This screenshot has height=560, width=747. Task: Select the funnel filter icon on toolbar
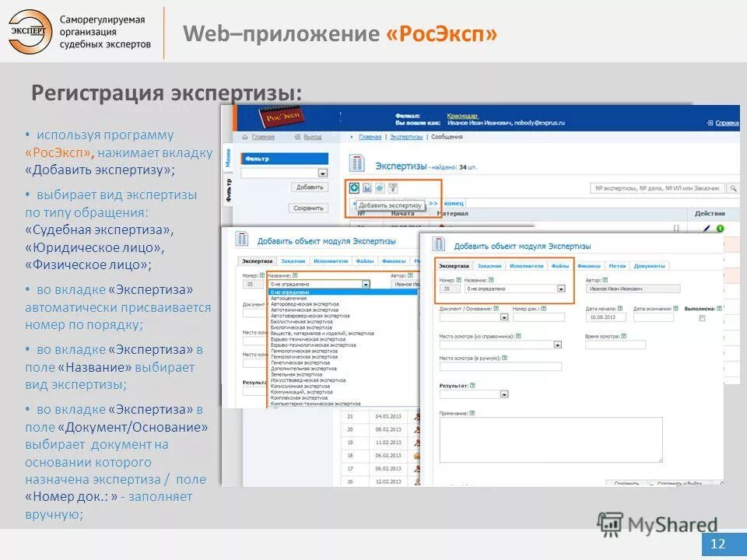(x=393, y=188)
